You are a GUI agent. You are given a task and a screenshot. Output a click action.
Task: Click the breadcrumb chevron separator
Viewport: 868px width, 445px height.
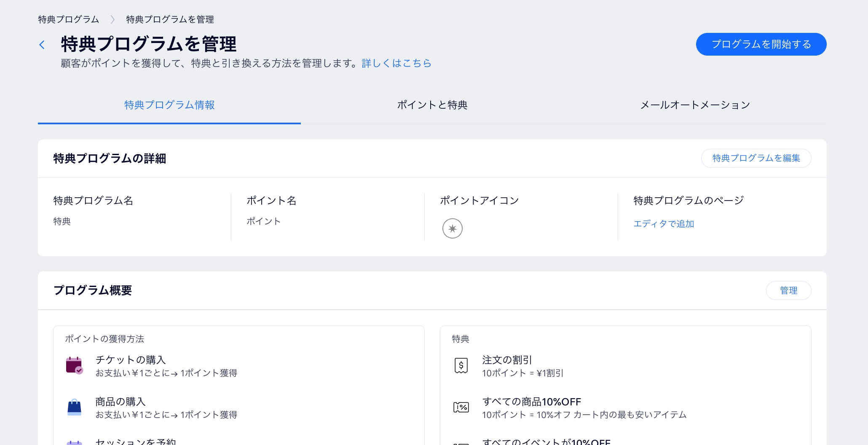click(113, 19)
